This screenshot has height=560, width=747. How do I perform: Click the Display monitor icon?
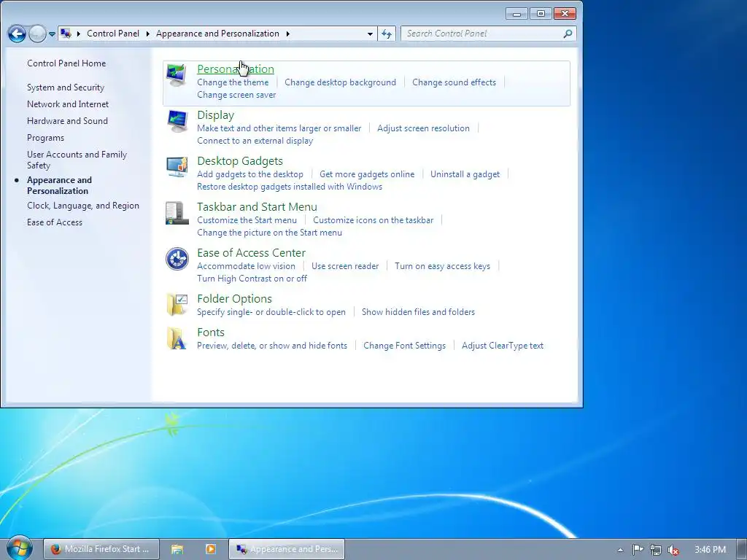point(177,121)
